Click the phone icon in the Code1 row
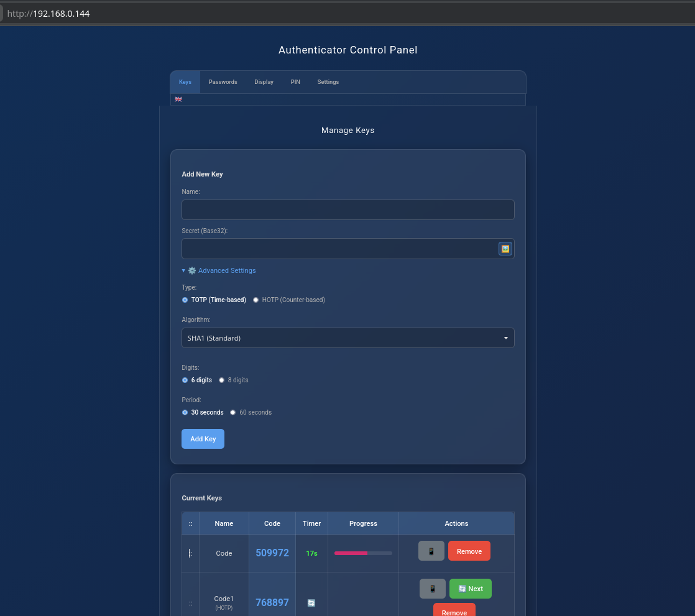Viewport: 695px width, 616px height. pyautogui.click(x=432, y=589)
